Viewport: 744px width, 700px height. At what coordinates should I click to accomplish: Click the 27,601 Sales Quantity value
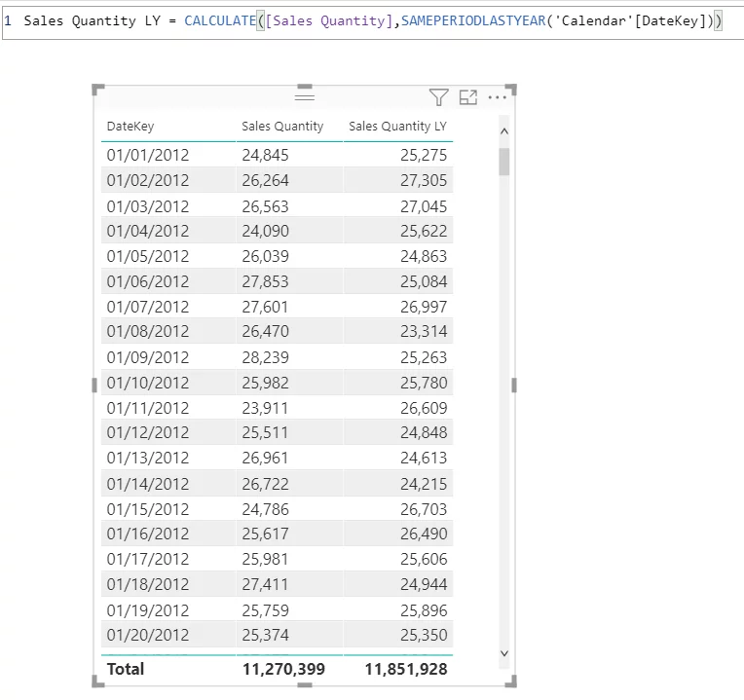265,307
